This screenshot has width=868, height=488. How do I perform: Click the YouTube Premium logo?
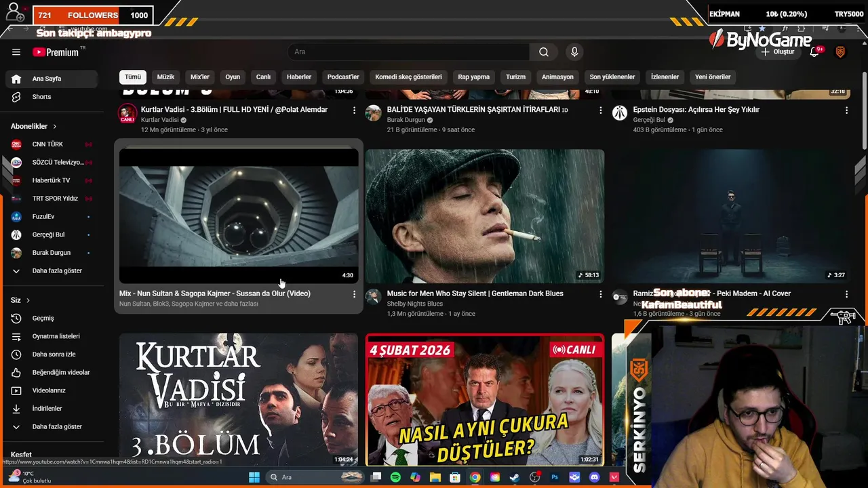56,52
